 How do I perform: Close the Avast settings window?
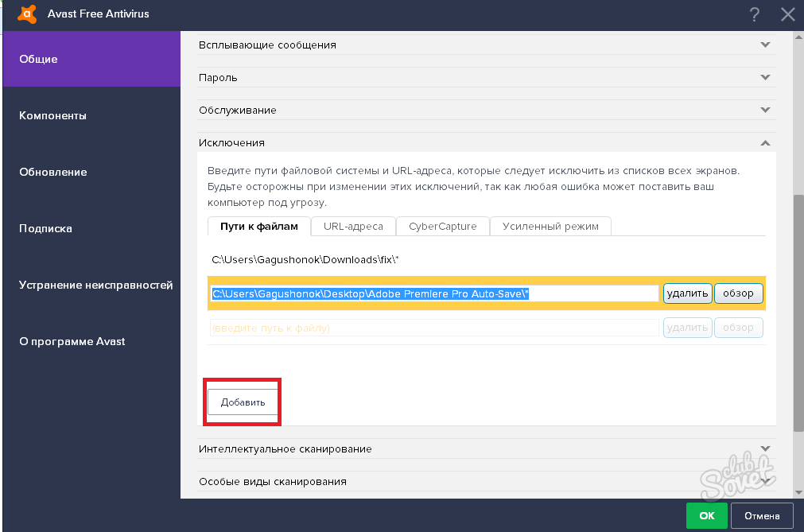pos(787,14)
